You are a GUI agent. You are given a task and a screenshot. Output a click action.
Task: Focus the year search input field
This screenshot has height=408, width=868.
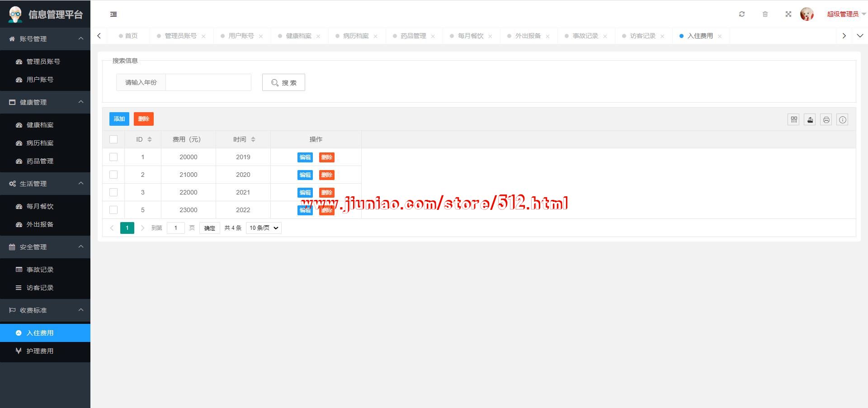tap(208, 82)
